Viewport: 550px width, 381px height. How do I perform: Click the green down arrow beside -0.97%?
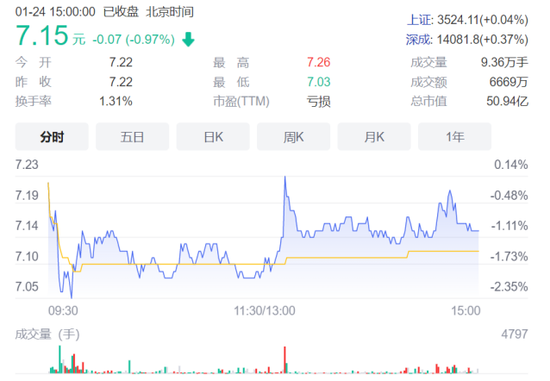point(188,39)
